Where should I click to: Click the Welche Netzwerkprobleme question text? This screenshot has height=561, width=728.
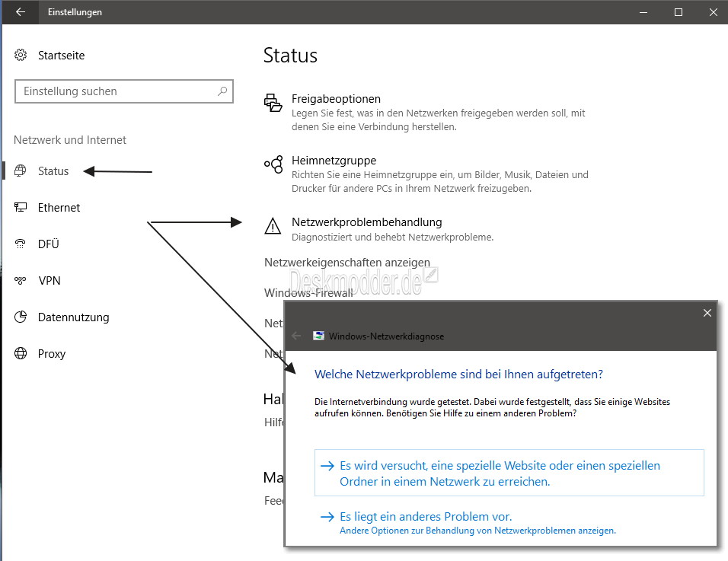[x=458, y=374]
